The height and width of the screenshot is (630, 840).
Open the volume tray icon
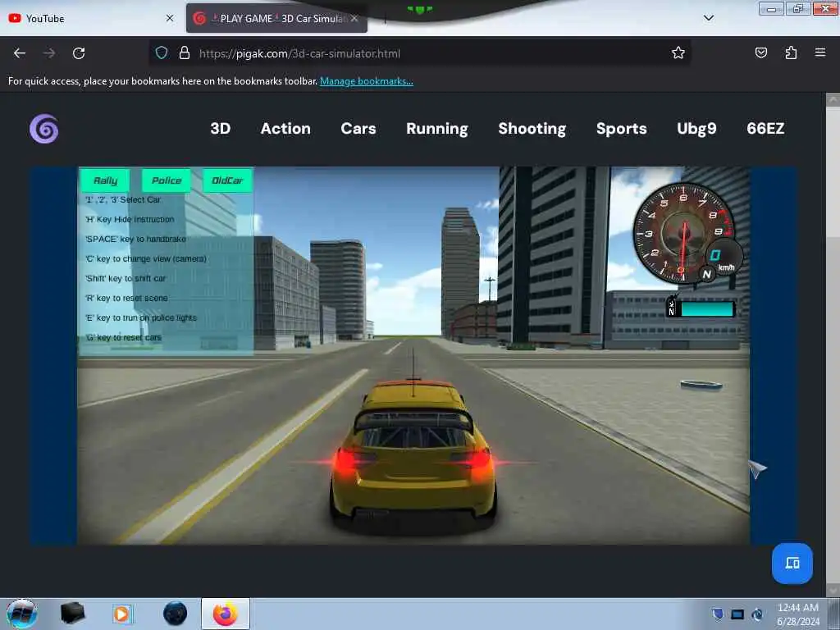coord(757,614)
